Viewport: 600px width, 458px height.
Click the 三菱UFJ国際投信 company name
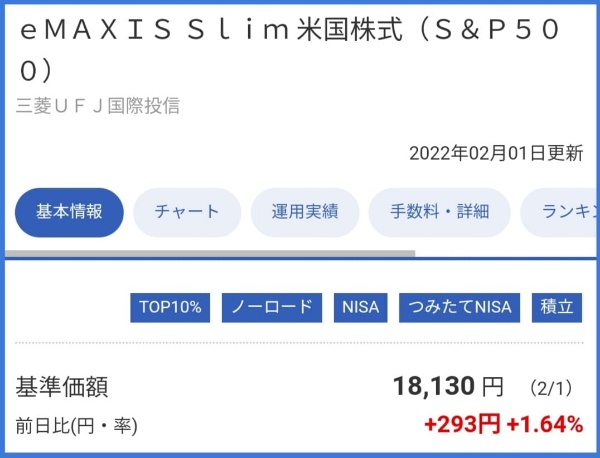coord(98,105)
